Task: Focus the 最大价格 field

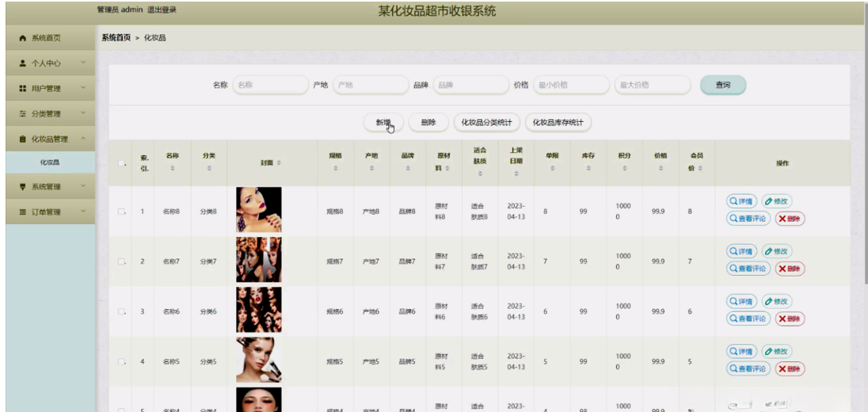Action: (653, 86)
